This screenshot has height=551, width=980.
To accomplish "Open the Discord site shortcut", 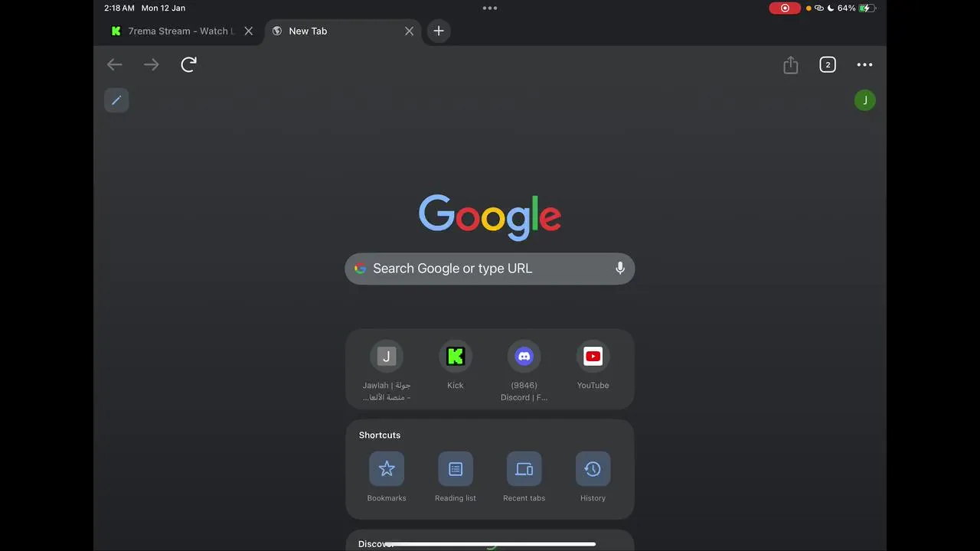I will coord(524,372).
